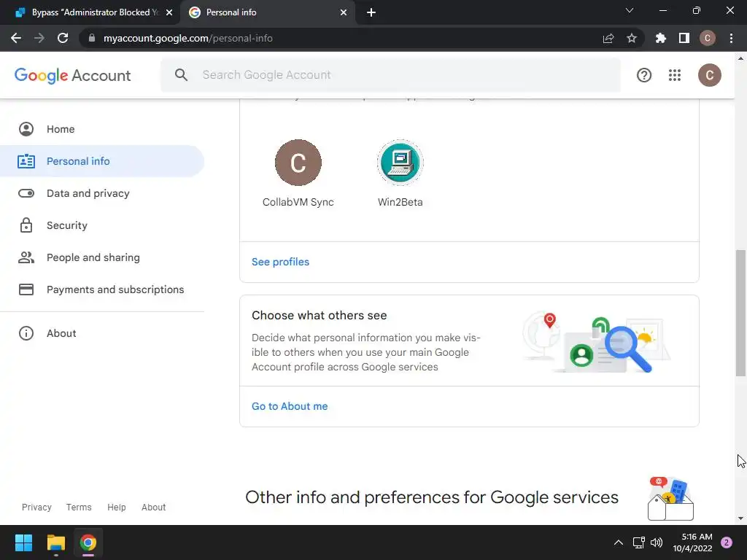Open Security section in sidebar
The width and height of the screenshot is (747, 560).
pos(66,225)
